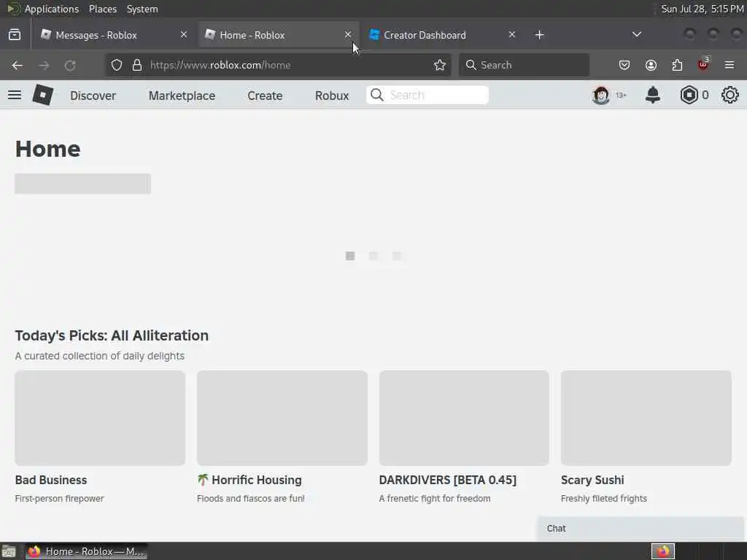Go to the Create page

[x=265, y=96]
